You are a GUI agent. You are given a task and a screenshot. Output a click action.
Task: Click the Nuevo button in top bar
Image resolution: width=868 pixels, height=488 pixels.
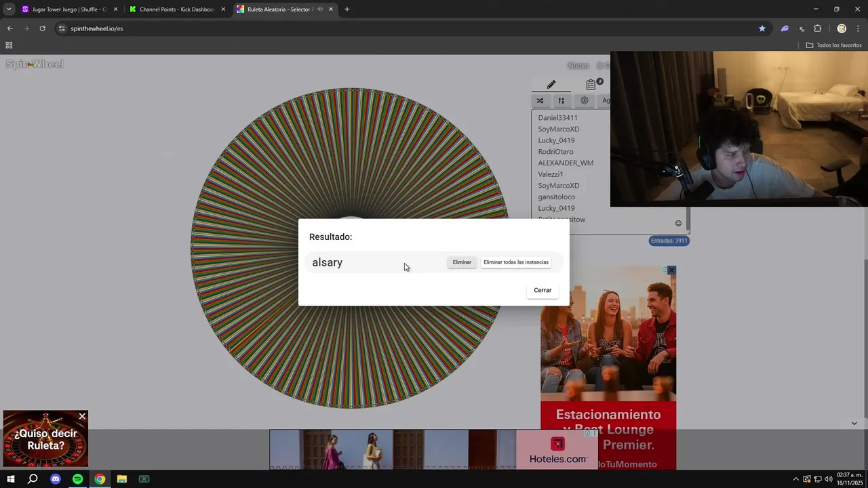578,66
